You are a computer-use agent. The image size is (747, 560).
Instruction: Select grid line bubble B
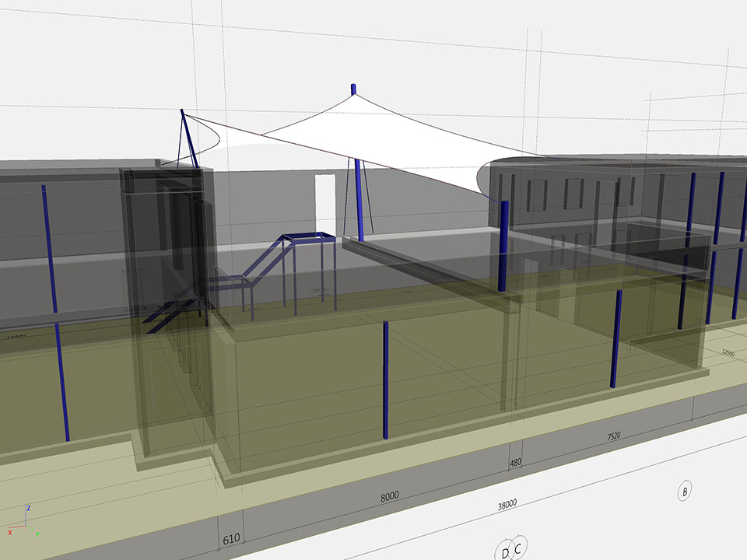[685, 491]
